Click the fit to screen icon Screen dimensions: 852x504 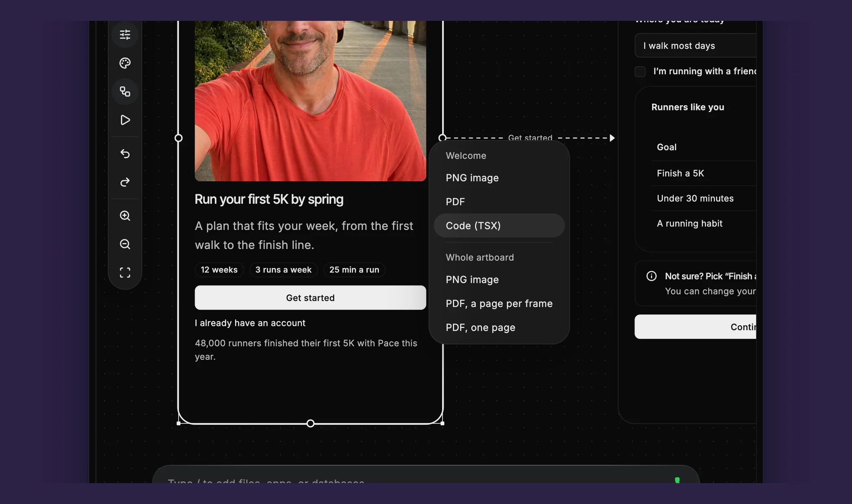pyautogui.click(x=125, y=272)
